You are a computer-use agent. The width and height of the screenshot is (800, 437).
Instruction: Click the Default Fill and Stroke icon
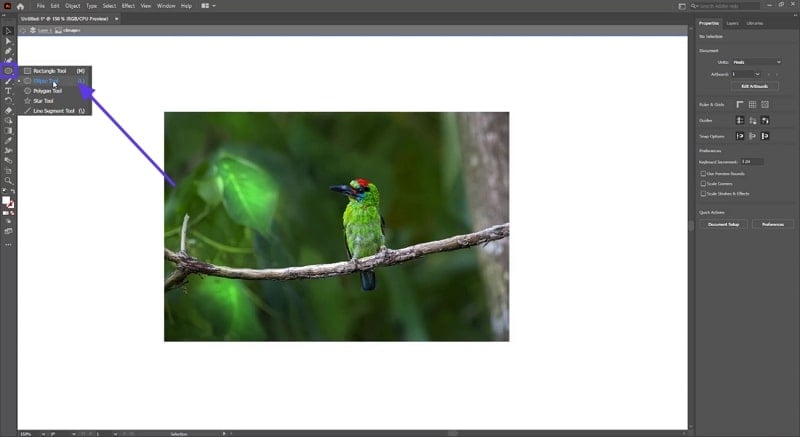click(x=5, y=191)
